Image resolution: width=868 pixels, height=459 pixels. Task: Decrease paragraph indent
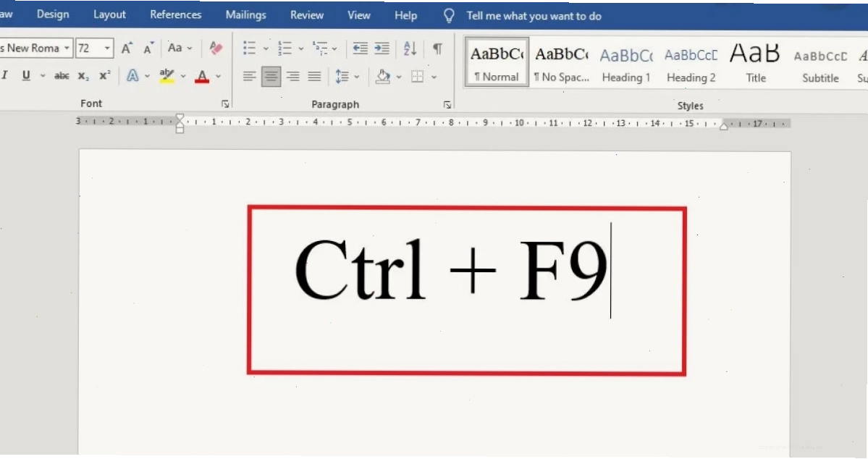coord(360,49)
